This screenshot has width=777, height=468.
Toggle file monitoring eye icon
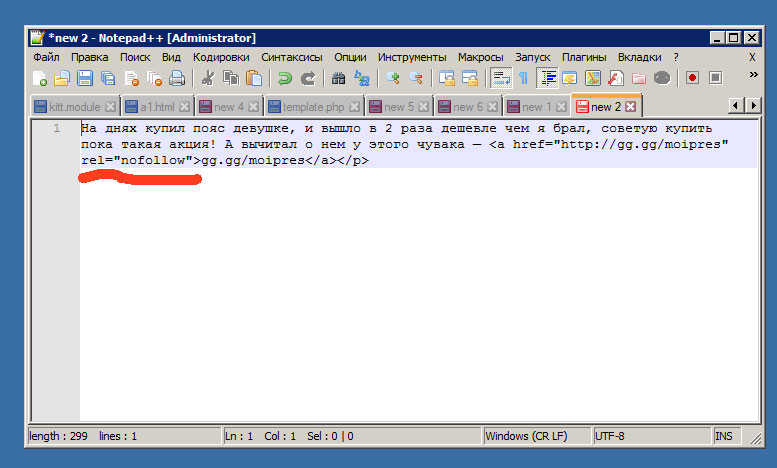[662, 78]
